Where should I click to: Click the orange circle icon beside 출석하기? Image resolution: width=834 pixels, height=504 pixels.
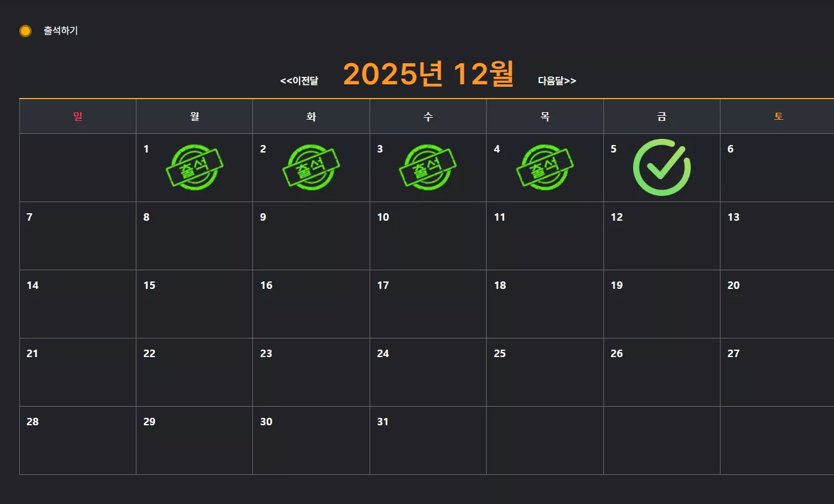[25, 31]
